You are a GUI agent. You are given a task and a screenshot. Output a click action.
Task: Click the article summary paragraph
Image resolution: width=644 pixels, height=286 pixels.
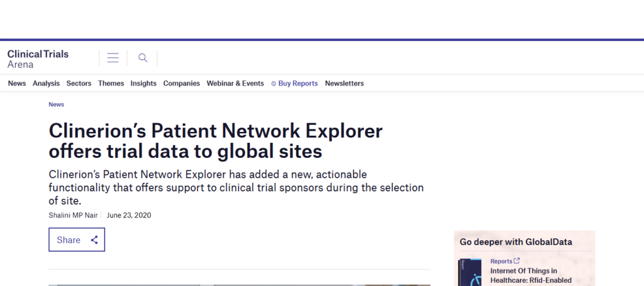click(236, 187)
